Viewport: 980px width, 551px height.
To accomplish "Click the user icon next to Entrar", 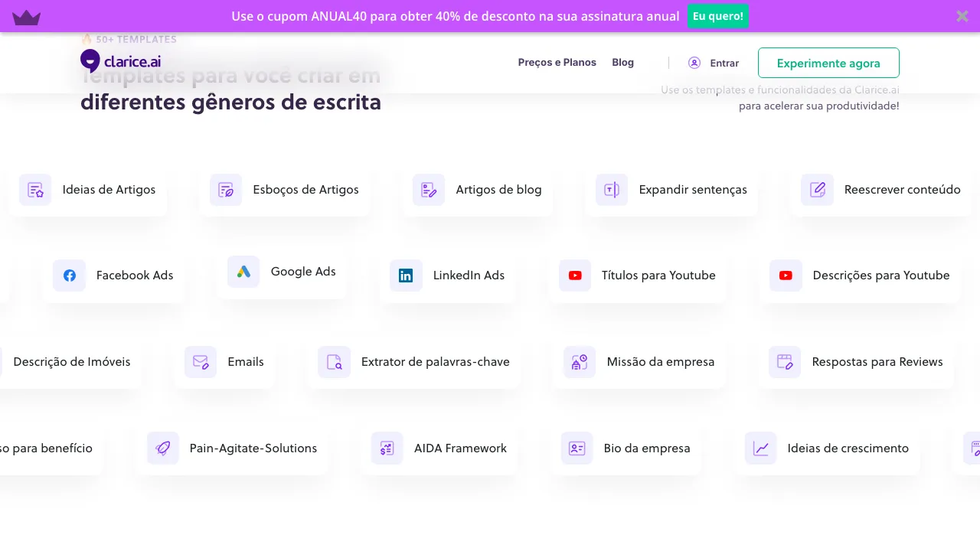I will (x=694, y=63).
